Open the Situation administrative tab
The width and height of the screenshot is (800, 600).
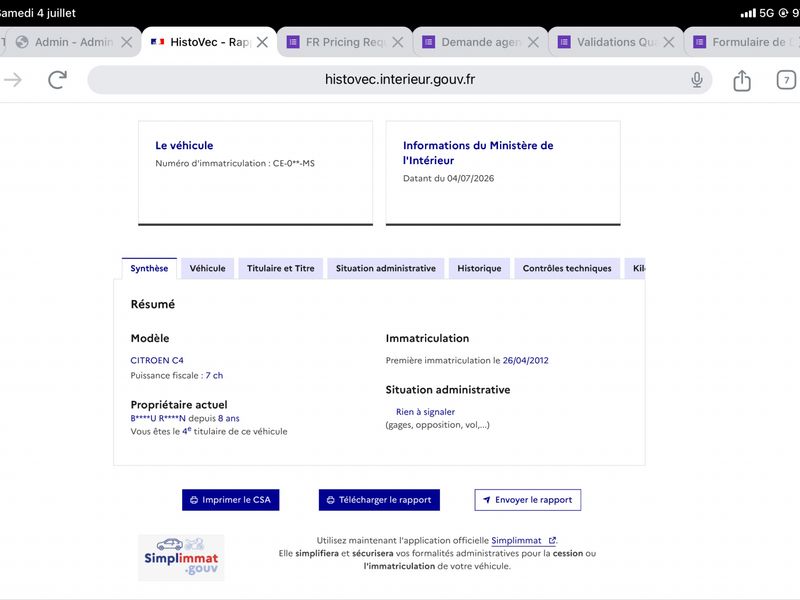386,268
